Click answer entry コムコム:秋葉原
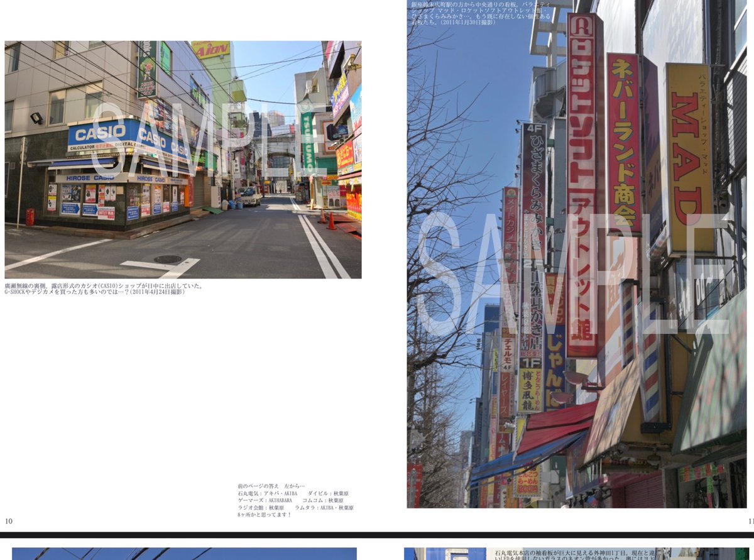Viewport: 754px width, 560px height. click(323, 501)
